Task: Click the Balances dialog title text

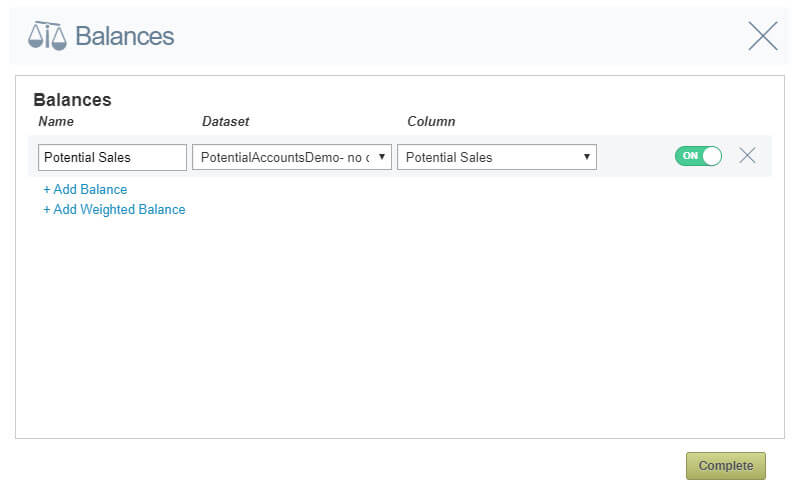Action: [125, 36]
